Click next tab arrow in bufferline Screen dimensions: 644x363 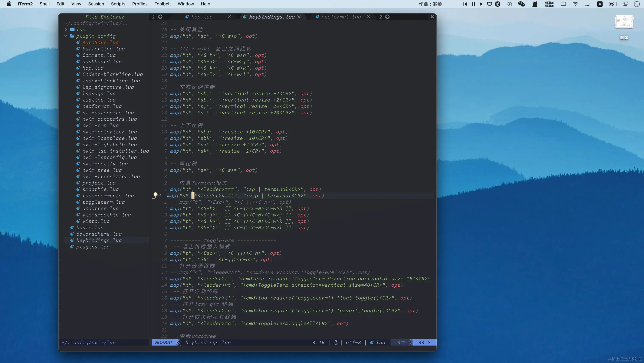(387, 17)
